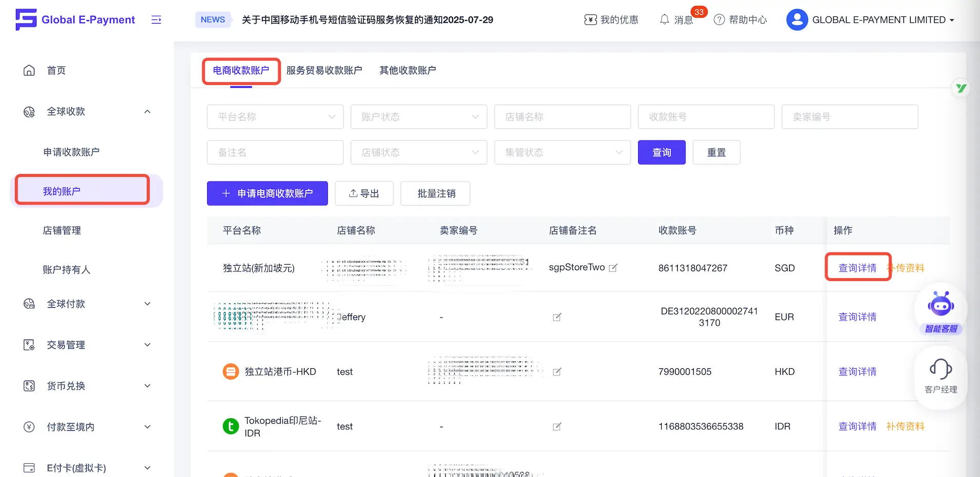Edit remark icon in the HKD row
The height and width of the screenshot is (477, 980).
click(557, 372)
